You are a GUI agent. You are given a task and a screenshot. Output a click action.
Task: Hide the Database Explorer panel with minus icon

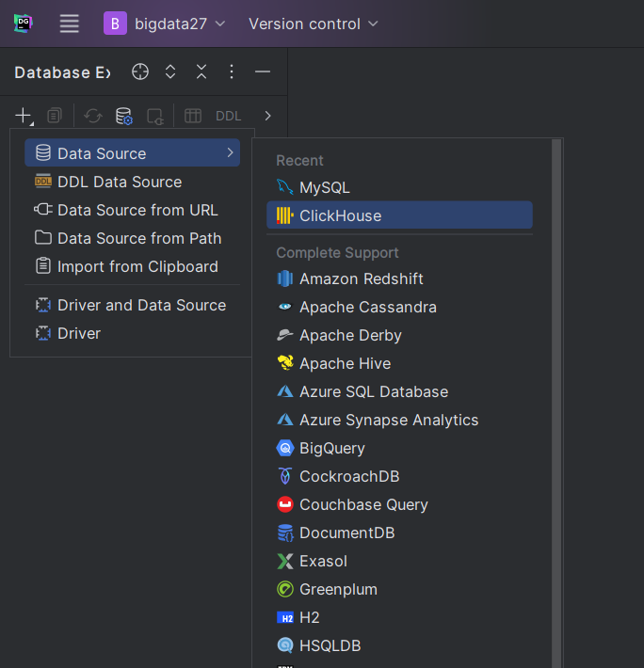point(263,72)
